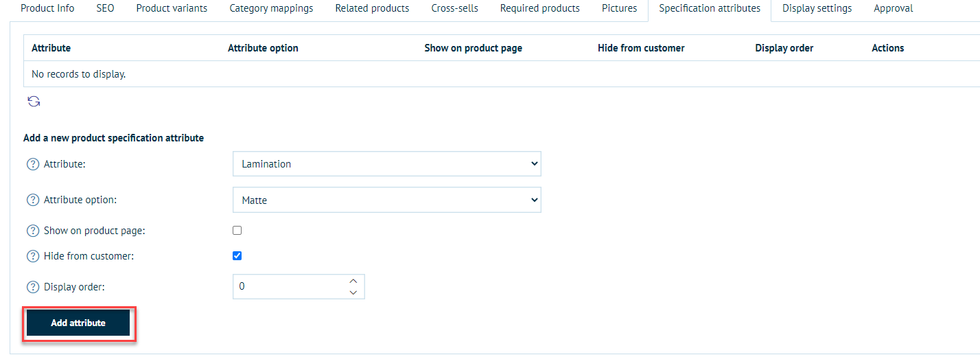
Task: Increase Display order with the up arrow
Action: [353, 281]
